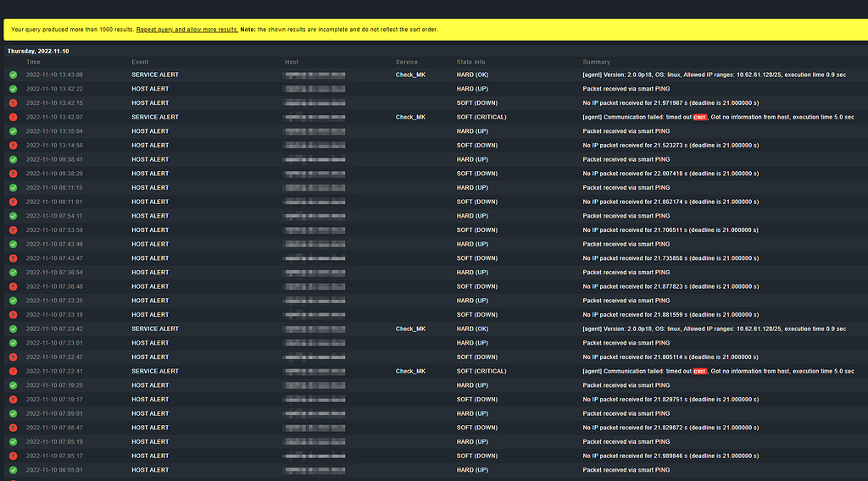Click the red DOWN icon at 13:42:15

[13, 102]
